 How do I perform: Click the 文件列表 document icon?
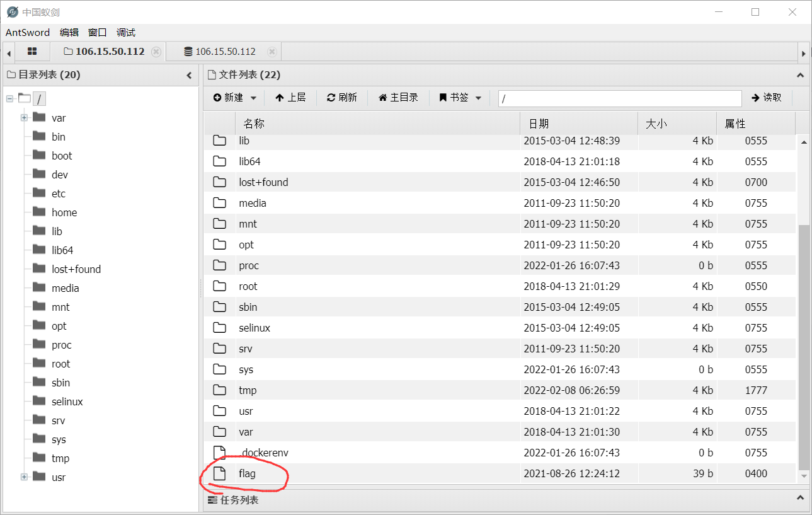pos(210,74)
